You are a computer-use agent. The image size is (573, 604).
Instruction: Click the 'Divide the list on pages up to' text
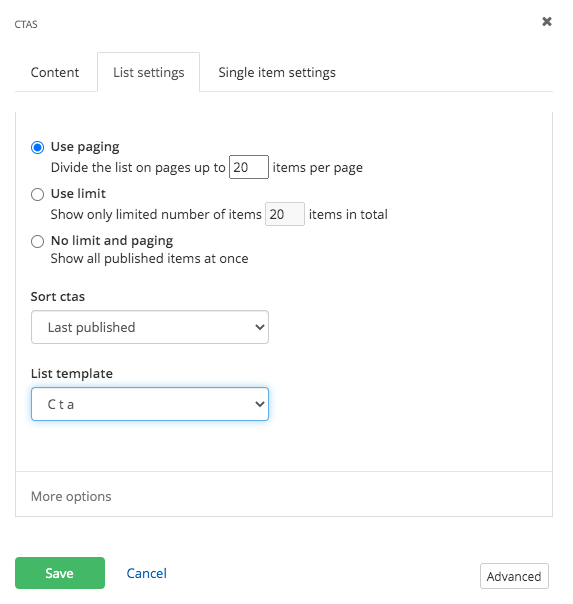(138, 168)
